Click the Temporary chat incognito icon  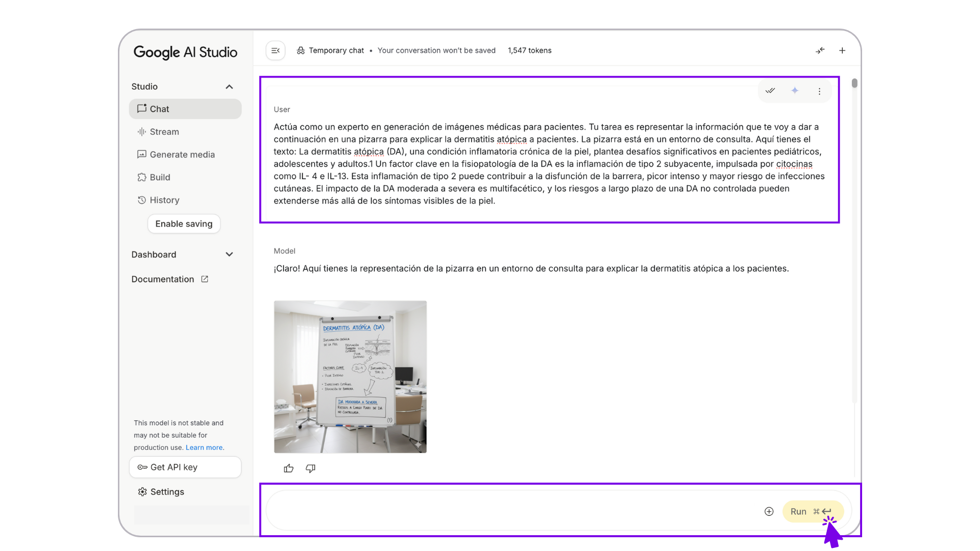(x=301, y=51)
